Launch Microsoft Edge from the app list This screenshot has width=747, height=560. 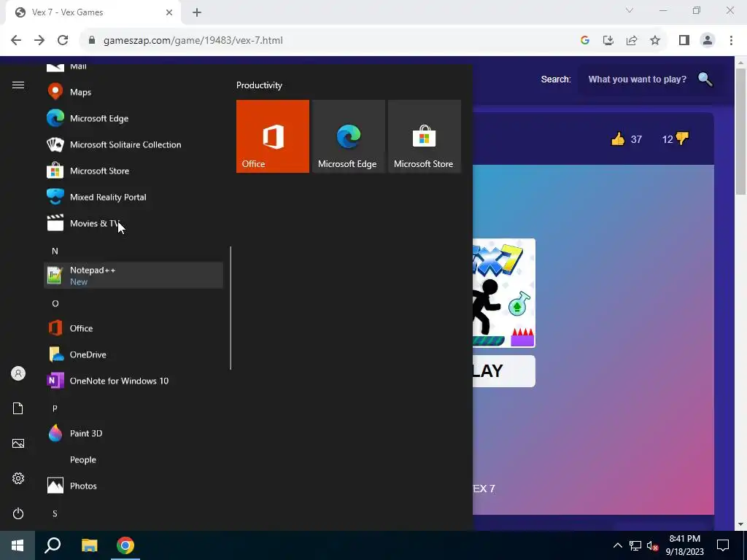tap(133, 118)
